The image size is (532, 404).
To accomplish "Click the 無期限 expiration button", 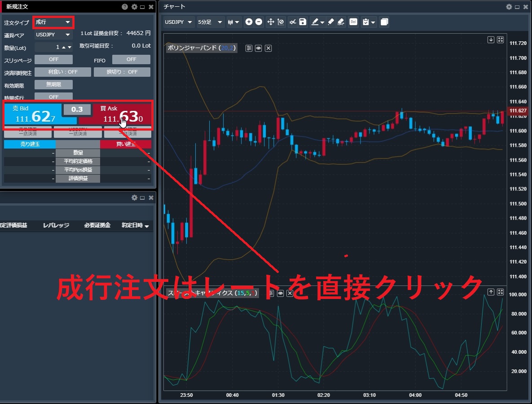I will pos(53,84).
